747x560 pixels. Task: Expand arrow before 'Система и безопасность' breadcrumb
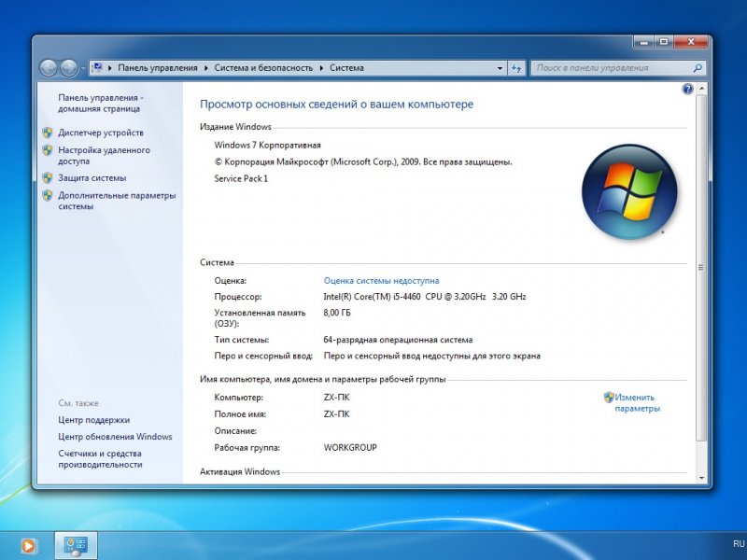click(206, 68)
